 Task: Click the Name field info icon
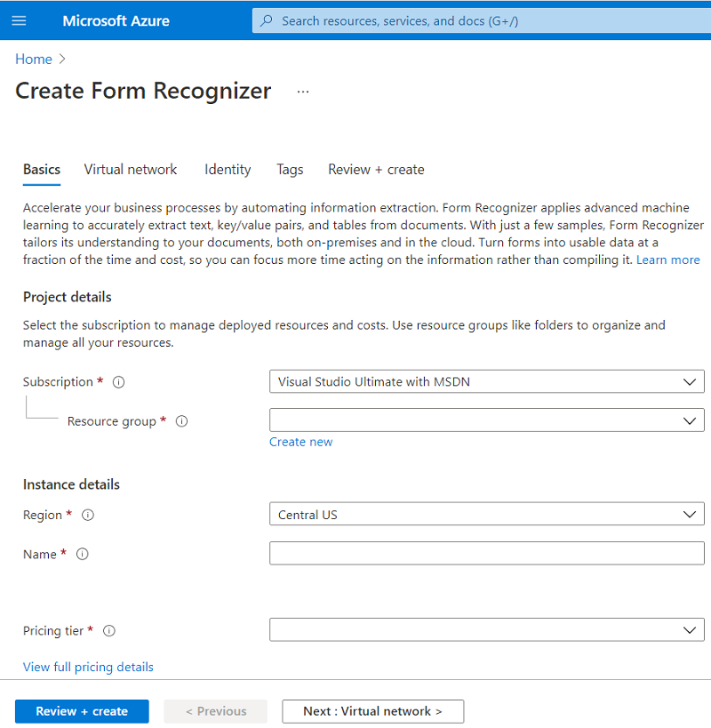point(82,554)
